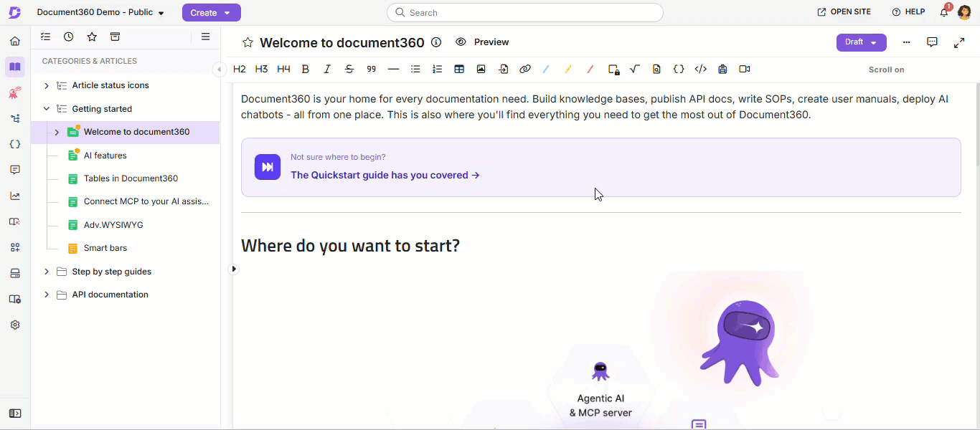The width and height of the screenshot is (980, 430).
Task: Select the yellow warning callout marker
Action: tap(568, 70)
